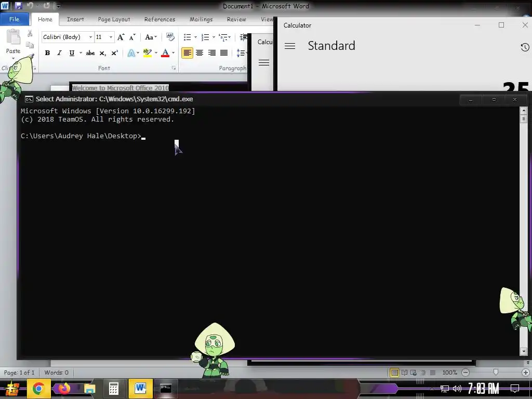Toggle Align Text Left
The width and height of the screenshot is (532, 399).
pos(187,53)
